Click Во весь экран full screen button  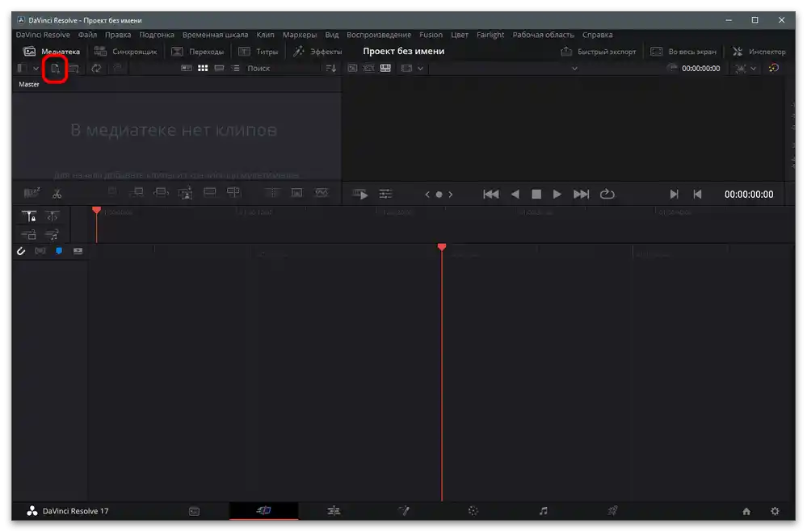[683, 52]
